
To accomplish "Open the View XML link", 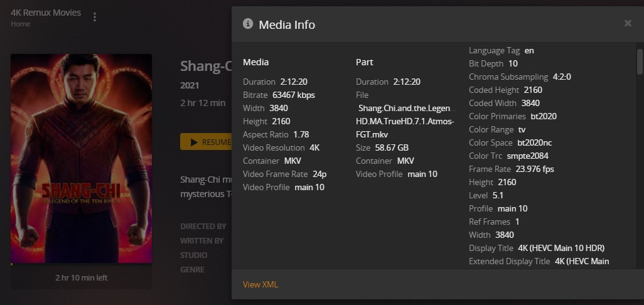I will pyautogui.click(x=260, y=284).
